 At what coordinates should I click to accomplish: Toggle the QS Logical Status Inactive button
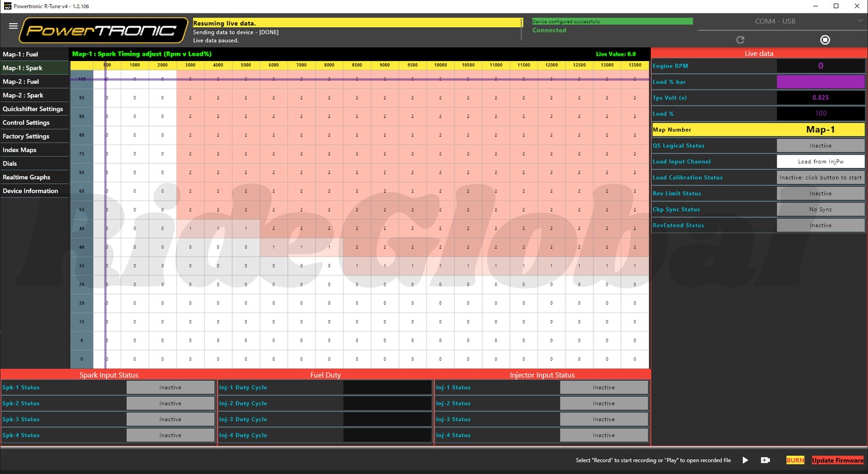[x=821, y=146]
